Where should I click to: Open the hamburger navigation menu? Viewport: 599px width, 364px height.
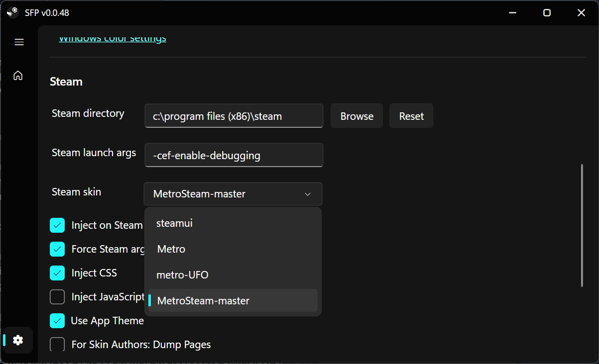tap(19, 42)
